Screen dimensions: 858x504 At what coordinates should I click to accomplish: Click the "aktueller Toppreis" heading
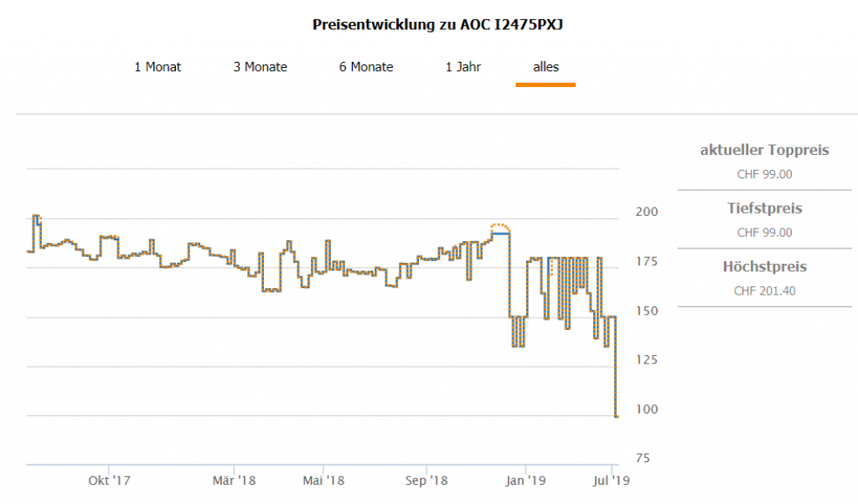point(764,151)
